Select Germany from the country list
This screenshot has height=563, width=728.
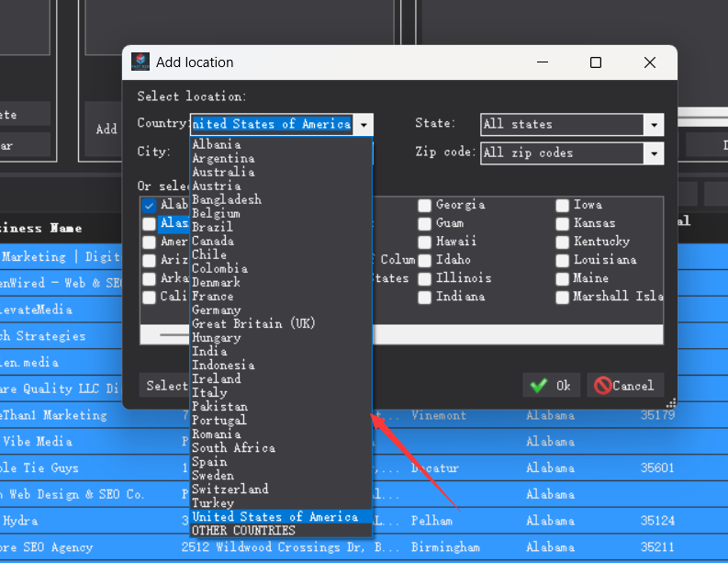tap(217, 310)
